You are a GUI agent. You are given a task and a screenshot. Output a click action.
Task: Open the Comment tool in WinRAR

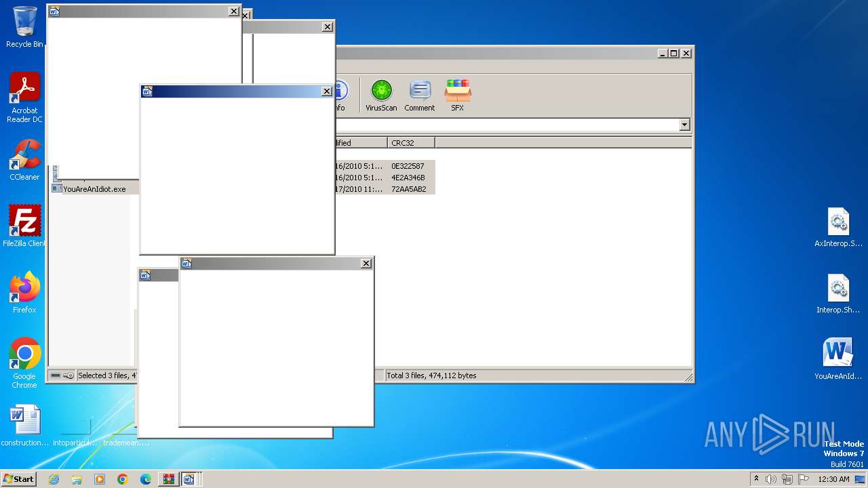(x=420, y=96)
